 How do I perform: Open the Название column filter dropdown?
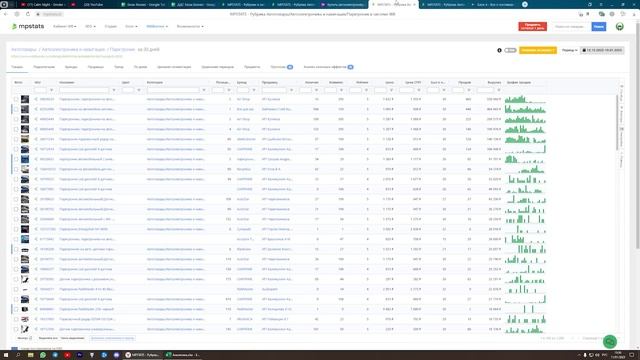114,90
